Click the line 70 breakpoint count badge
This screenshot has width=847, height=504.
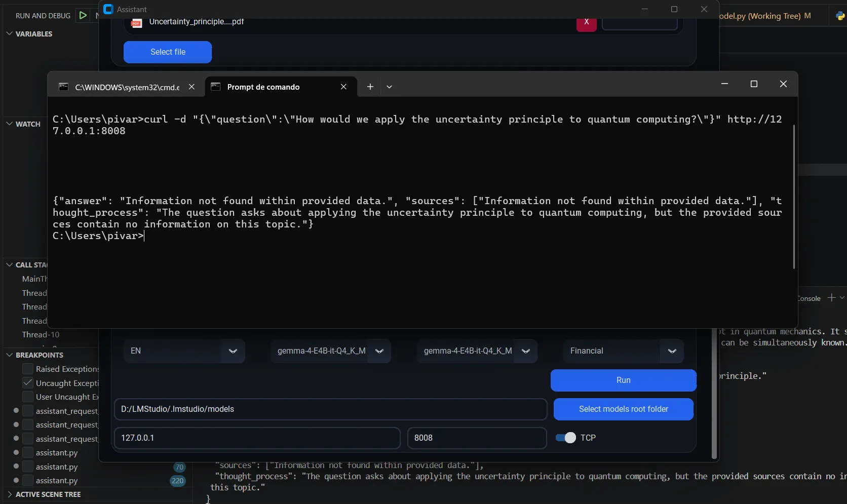coord(179,467)
